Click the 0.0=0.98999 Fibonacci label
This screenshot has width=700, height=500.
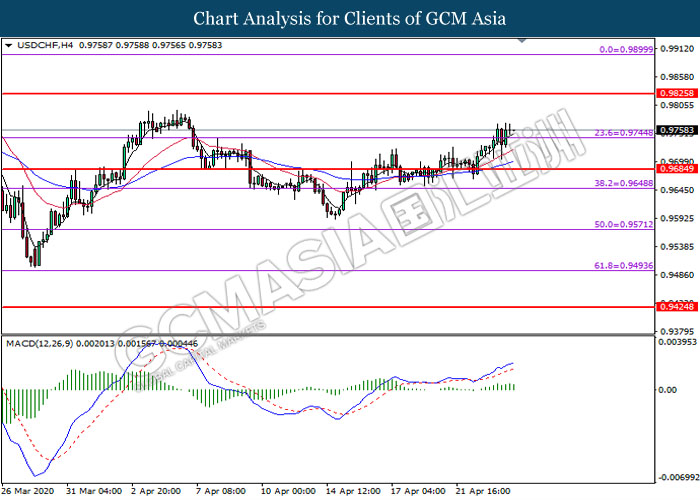pos(626,50)
